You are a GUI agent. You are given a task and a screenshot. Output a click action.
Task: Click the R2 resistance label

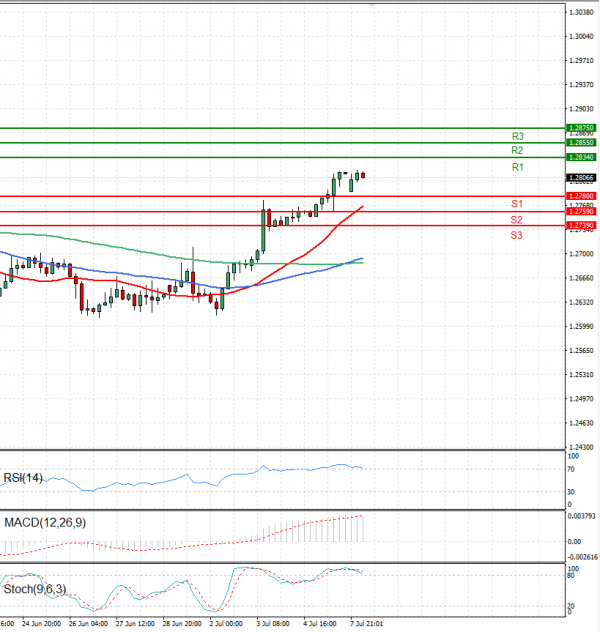tap(517, 150)
